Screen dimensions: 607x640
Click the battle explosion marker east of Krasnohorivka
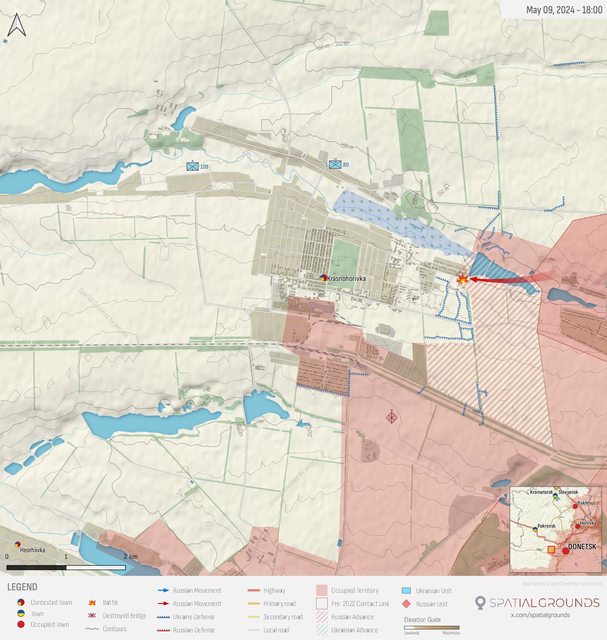pyautogui.click(x=463, y=280)
